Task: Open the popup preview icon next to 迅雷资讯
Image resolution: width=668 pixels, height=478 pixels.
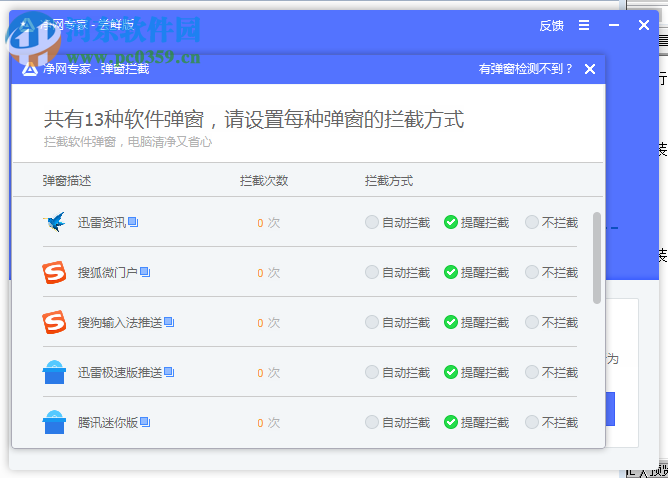Action: pos(133,222)
